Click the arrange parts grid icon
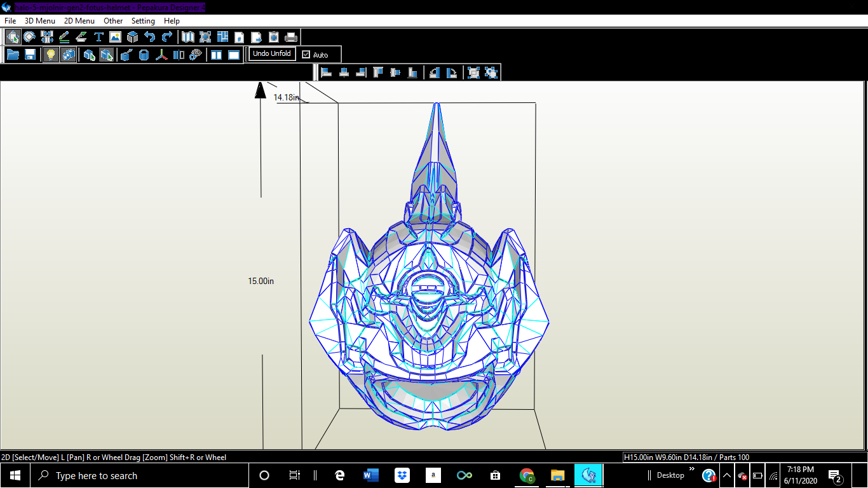Screen dimensions: 868x488 click(222, 37)
